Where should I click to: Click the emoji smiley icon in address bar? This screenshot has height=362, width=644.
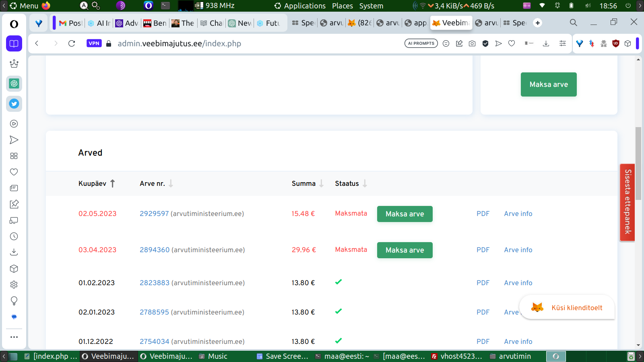pos(446,43)
